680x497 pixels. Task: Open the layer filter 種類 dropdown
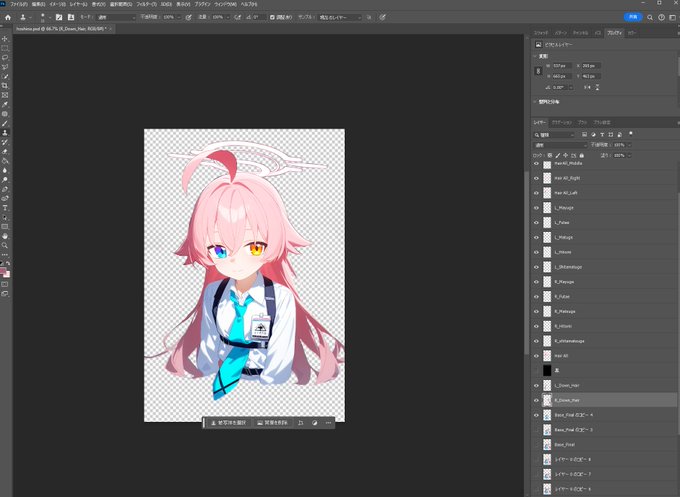[554, 135]
